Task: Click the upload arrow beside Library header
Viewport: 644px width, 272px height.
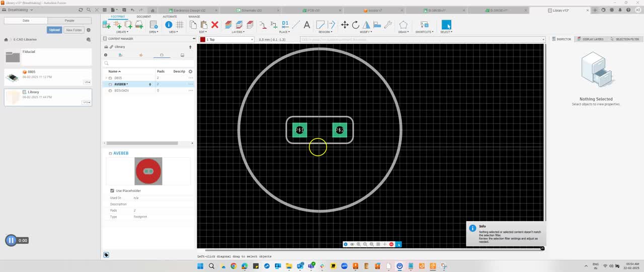Action: pyautogui.click(x=190, y=47)
